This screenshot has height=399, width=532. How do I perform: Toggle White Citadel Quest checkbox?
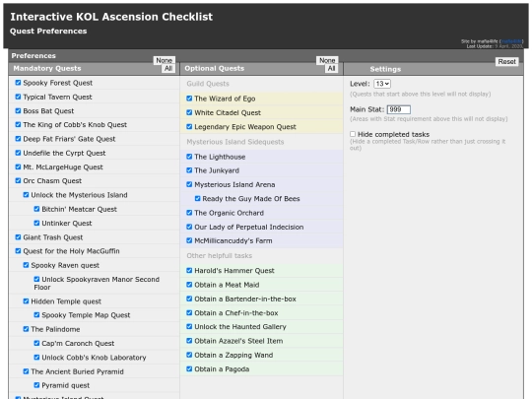(x=189, y=112)
